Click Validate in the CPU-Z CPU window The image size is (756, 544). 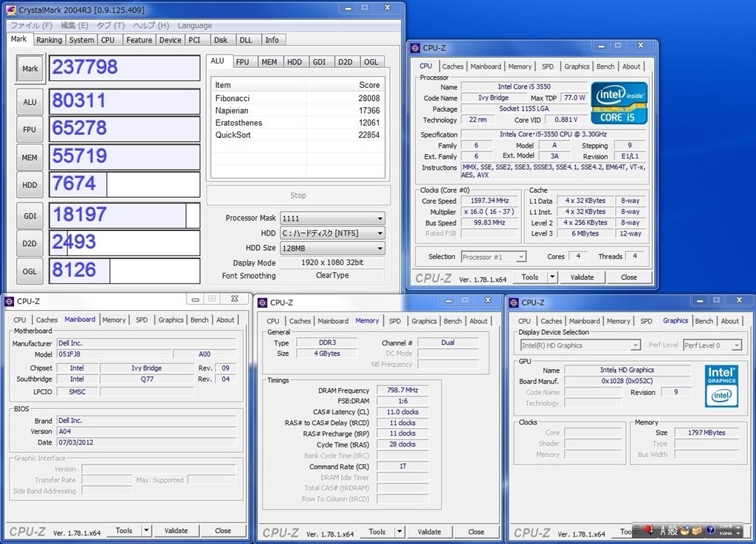[x=582, y=277]
